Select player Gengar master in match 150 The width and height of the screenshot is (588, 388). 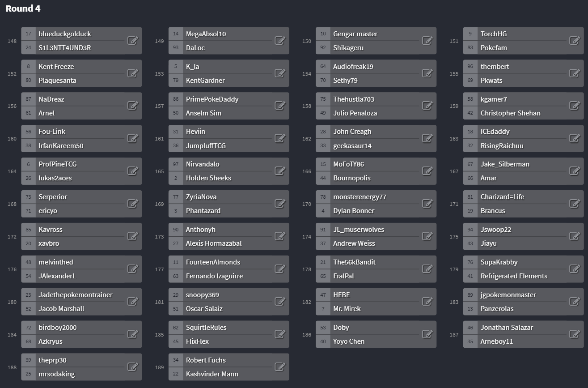pyautogui.click(x=355, y=34)
